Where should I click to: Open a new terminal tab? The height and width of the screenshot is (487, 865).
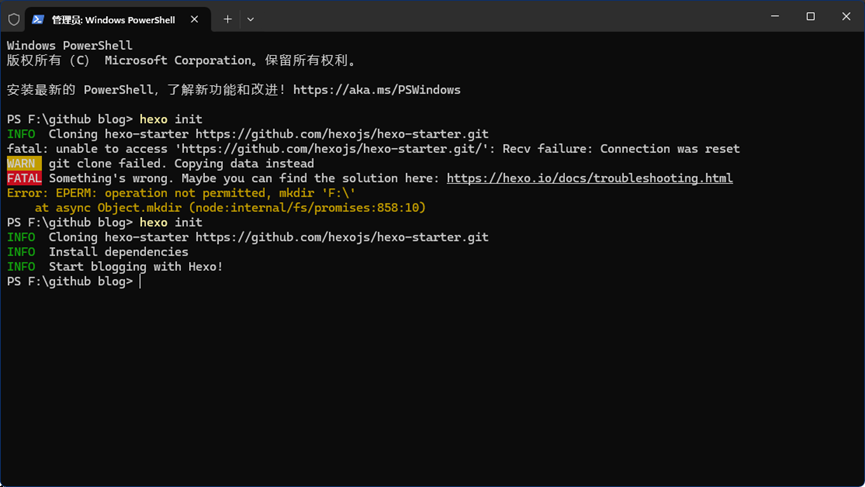227,19
